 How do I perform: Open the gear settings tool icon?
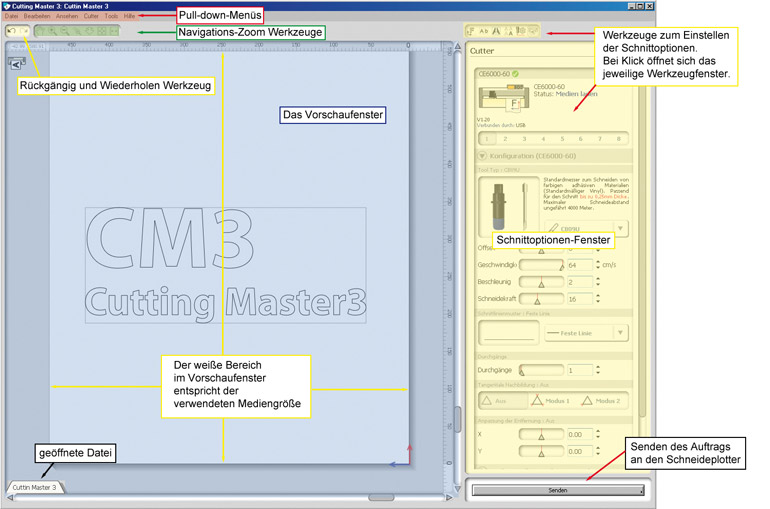point(521,31)
